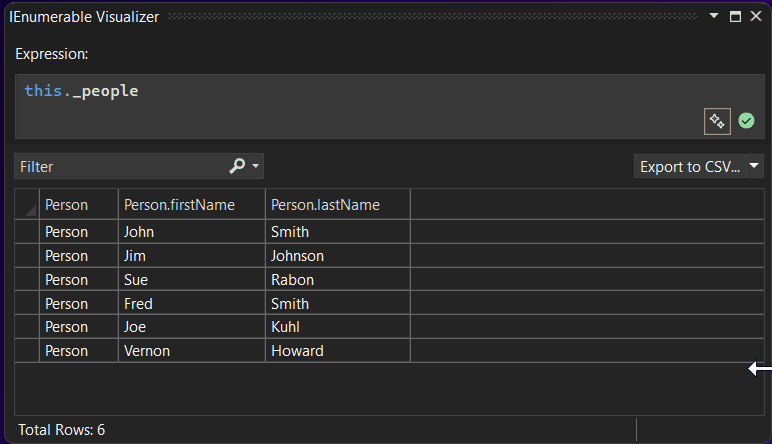Click the magnifying glass search icon
772x444 pixels.
click(x=237, y=166)
